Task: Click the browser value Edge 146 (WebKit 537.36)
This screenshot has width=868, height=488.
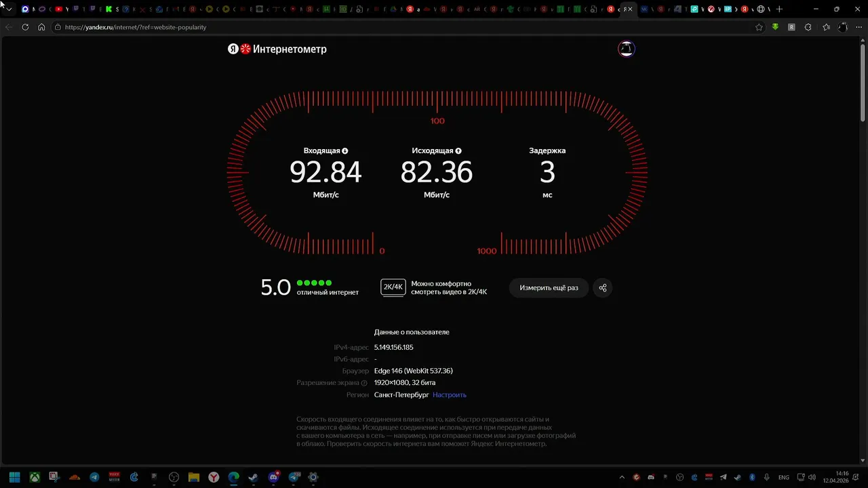Action: pos(414,371)
